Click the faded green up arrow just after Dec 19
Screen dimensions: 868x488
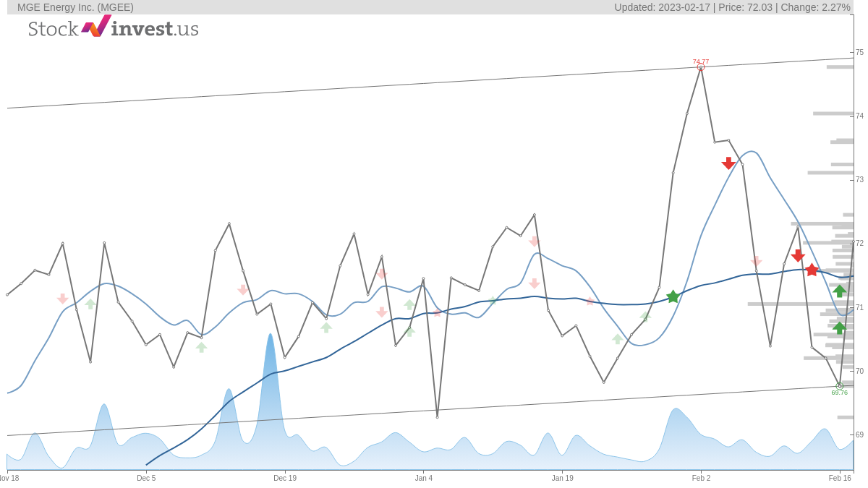tap(326, 327)
